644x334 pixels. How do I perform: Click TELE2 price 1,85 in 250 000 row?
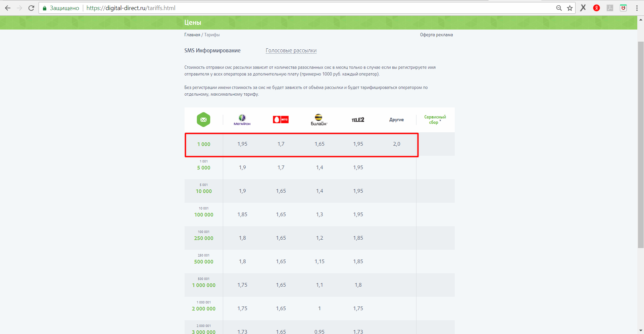(x=358, y=238)
